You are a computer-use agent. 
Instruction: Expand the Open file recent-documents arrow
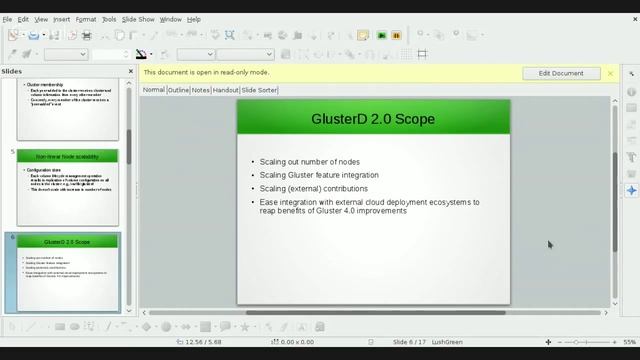pos(44,35)
